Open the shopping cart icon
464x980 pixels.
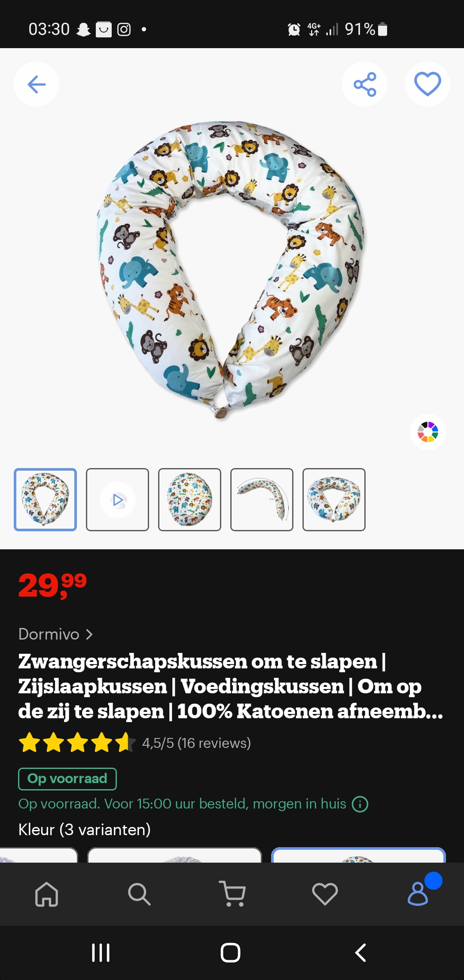tap(232, 894)
